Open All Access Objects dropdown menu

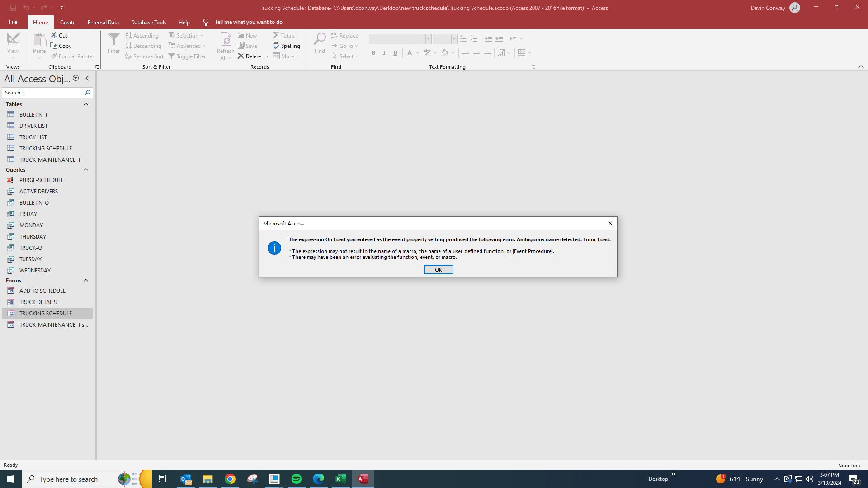(x=75, y=79)
